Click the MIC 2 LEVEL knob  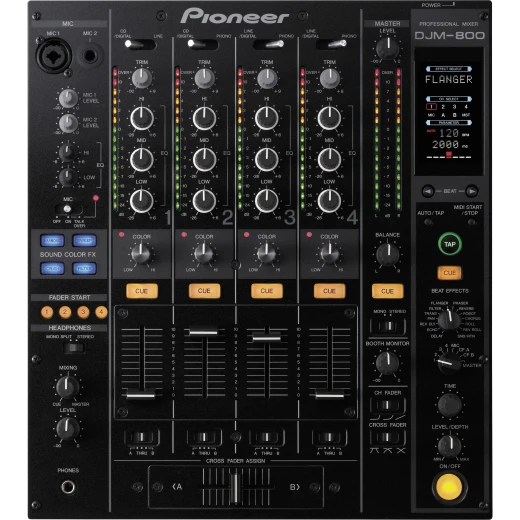[x=68, y=123]
